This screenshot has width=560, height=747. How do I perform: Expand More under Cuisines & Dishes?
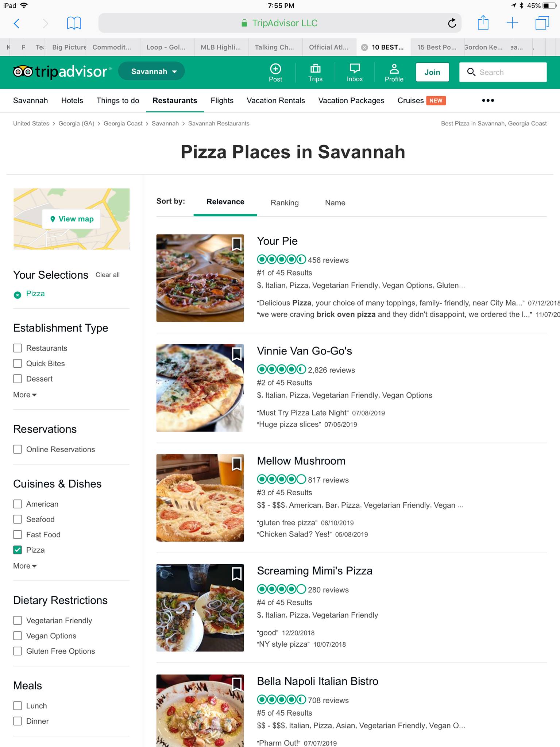click(25, 566)
